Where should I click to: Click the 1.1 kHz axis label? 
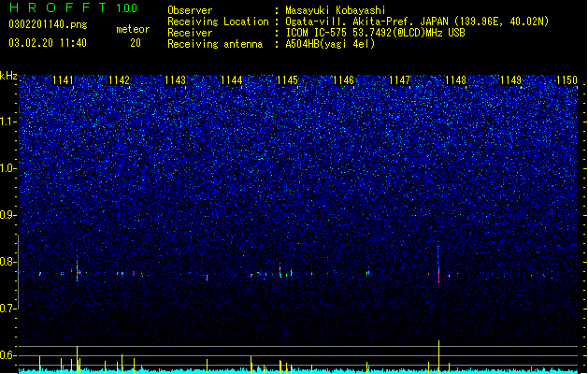coord(8,122)
